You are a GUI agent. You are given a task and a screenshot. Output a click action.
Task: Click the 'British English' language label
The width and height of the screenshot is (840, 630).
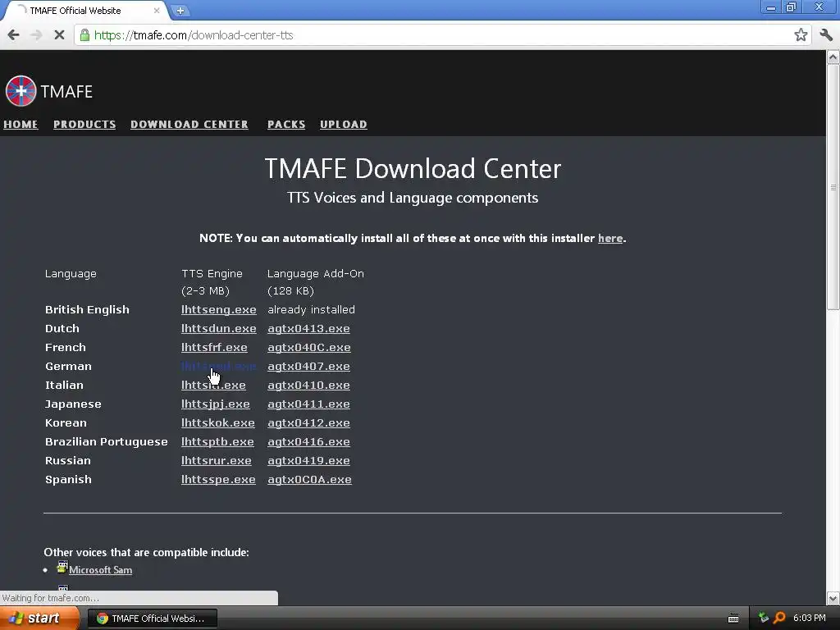pyautogui.click(x=87, y=309)
